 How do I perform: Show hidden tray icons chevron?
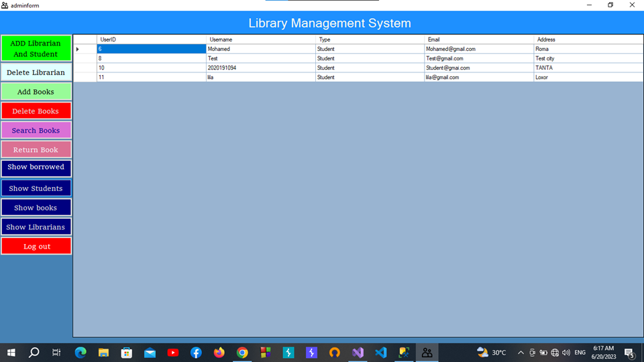click(x=521, y=353)
